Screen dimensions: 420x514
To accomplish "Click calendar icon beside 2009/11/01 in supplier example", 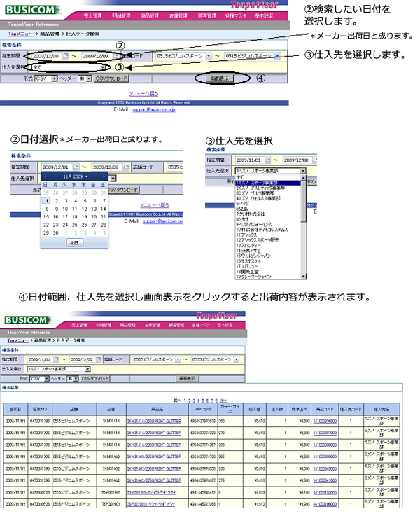I will coord(268,160).
